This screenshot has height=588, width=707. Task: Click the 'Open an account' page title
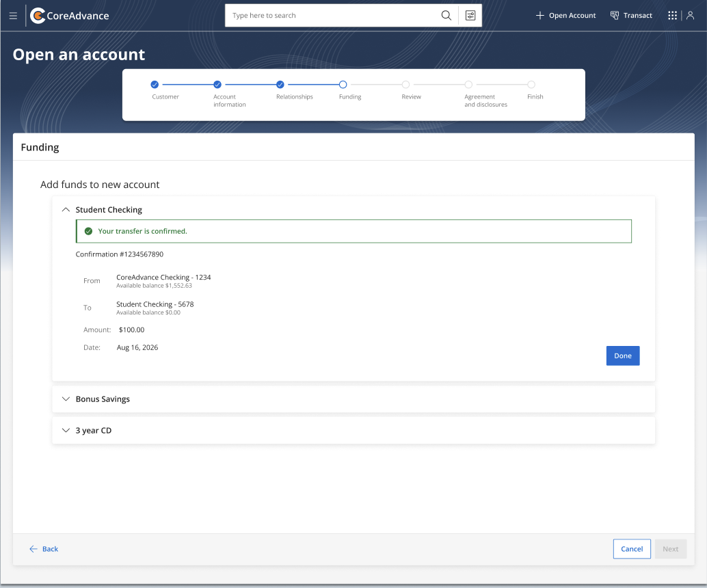pos(79,55)
